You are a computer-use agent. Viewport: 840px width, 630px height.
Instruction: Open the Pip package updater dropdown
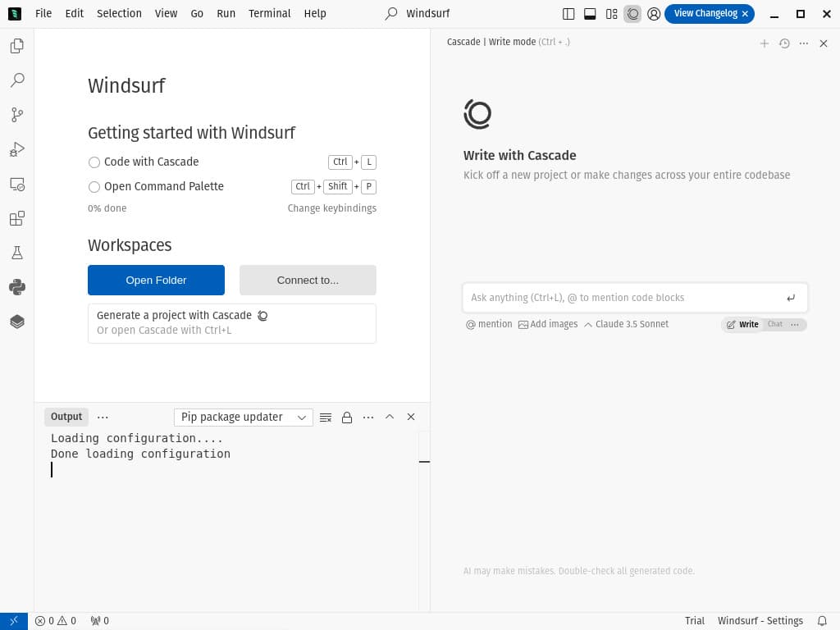click(243, 417)
